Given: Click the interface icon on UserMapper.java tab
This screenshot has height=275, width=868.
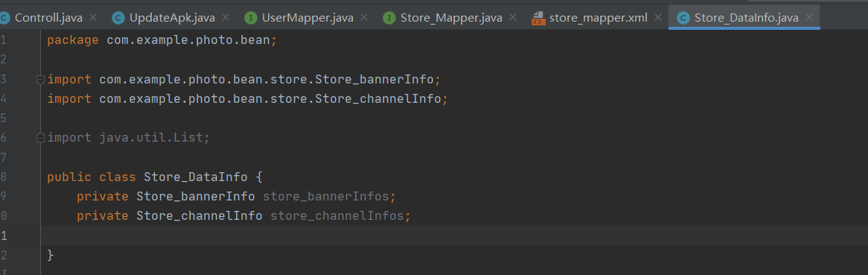Looking at the screenshot, I should coord(251,19).
